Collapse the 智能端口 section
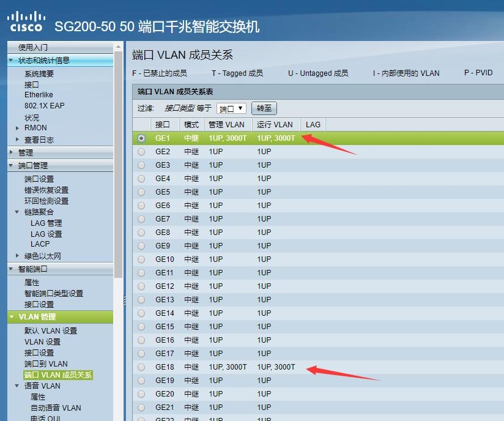Screen dimensions: 504x421 [11, 269]
